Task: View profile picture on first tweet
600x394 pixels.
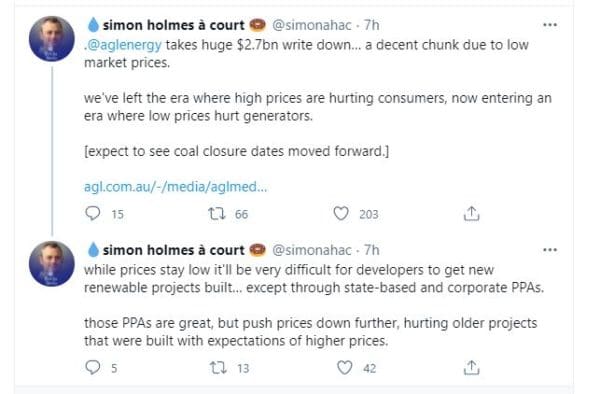Action: [x=52, y=39]
